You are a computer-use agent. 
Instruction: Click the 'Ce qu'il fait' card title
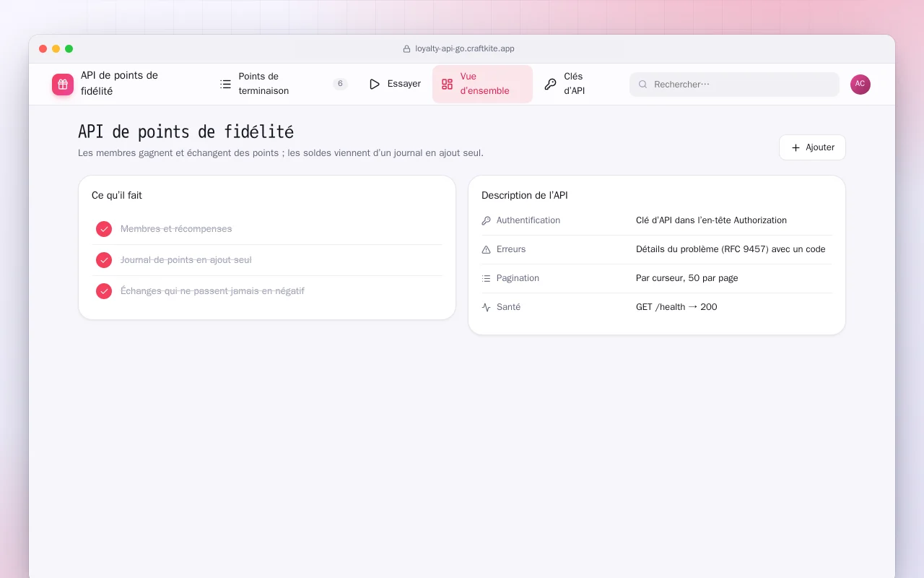click(x=117, y=196)
